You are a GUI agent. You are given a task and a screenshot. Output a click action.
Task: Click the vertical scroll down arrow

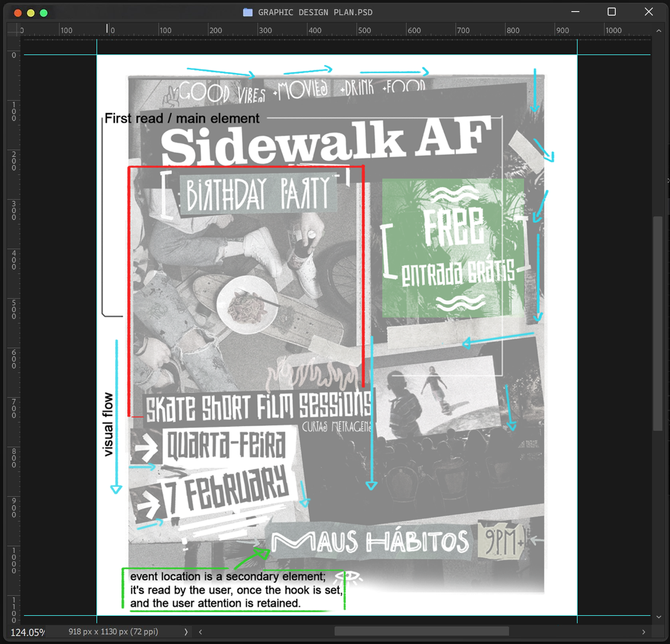pos(659,617)
